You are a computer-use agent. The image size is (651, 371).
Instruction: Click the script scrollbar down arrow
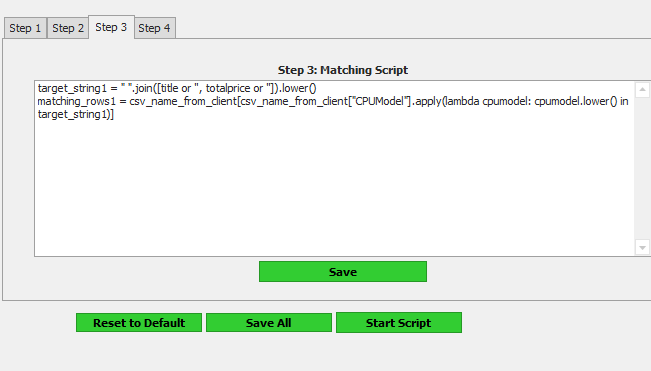click(x=642, y=247)
